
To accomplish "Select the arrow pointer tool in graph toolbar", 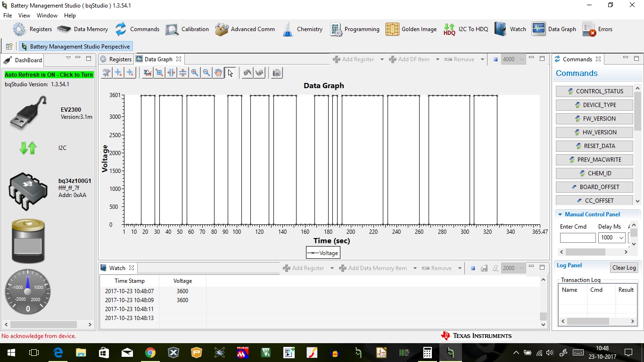I will pos(230,73).
